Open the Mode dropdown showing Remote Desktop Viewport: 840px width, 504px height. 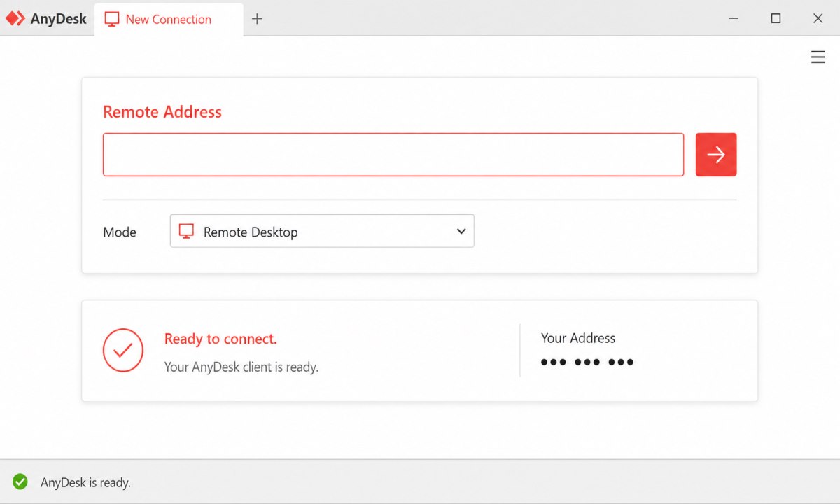coord(322,231)
